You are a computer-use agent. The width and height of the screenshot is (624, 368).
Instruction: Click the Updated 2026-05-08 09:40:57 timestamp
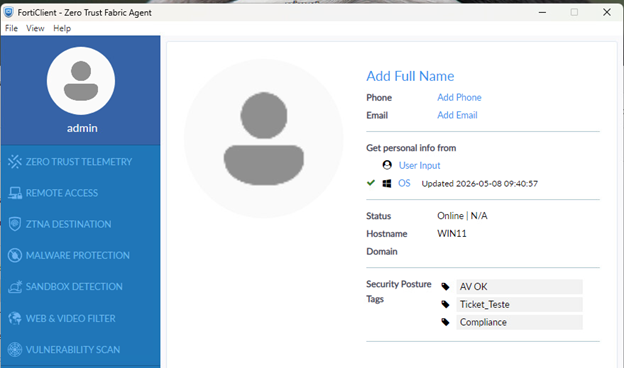pos(480,183)
